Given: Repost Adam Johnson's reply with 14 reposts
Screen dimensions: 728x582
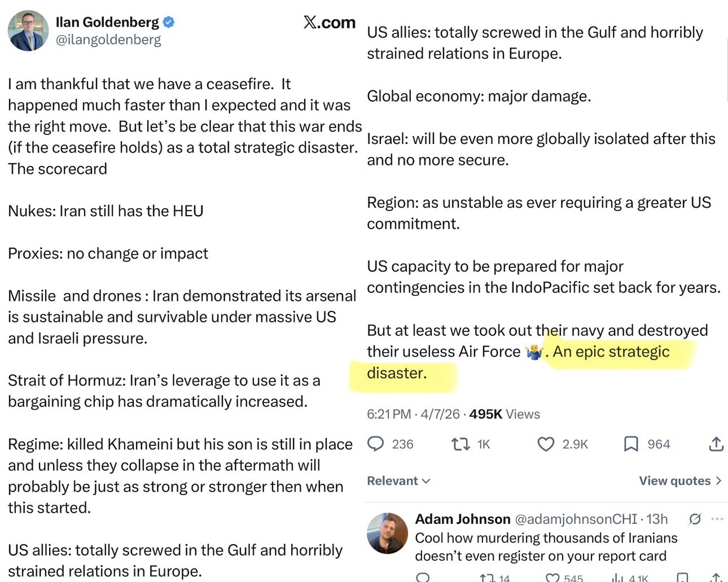Looking at the screenshot, I should point(486,577).
